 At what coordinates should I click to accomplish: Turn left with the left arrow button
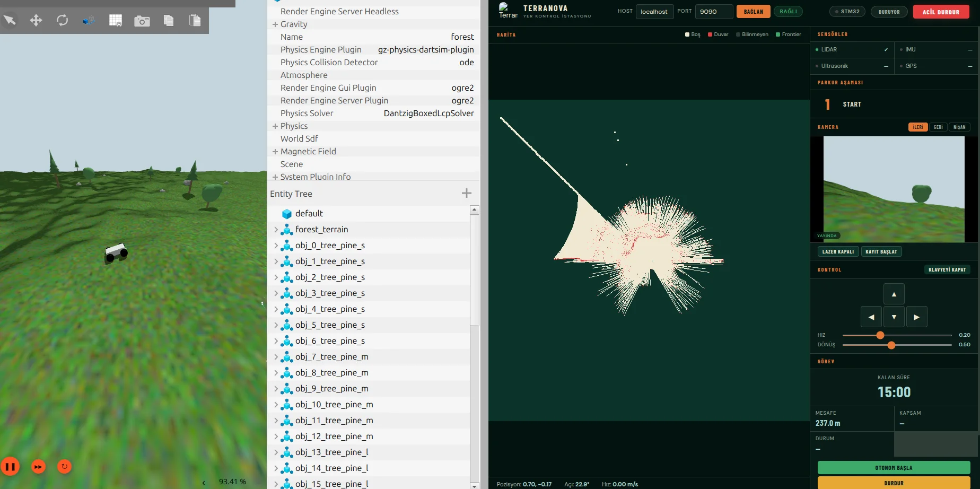tap(871, 317)
